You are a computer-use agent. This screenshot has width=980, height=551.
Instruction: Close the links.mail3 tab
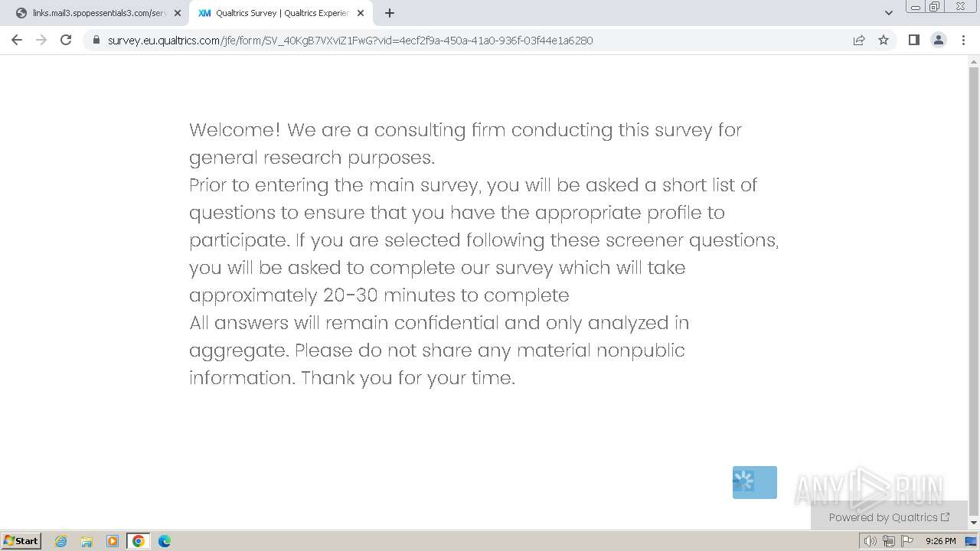click(178, 13)
